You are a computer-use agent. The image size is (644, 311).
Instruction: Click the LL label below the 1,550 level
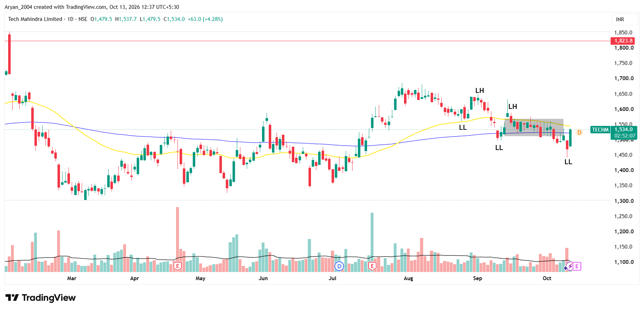(x=463, y=127)
